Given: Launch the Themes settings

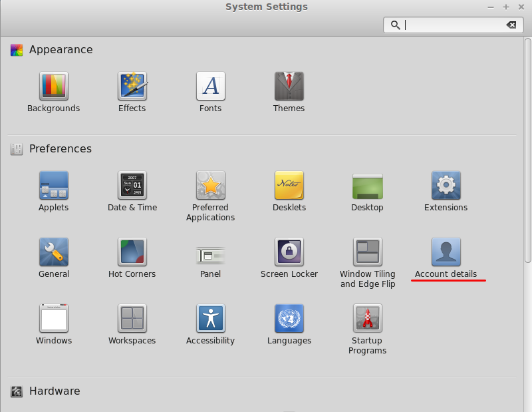Looking at the screenshot, I should pyautogui.click(x=289, y=87).
